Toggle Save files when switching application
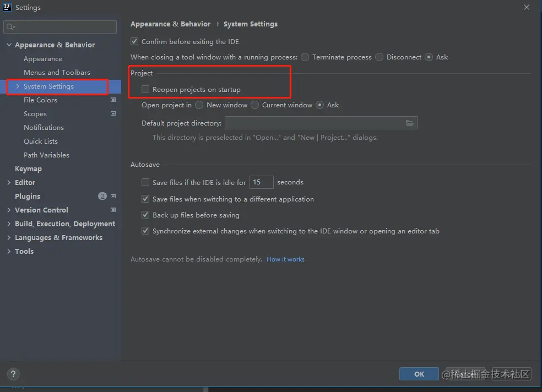Viewport: 542px width, 392px height. coord(145,199)
